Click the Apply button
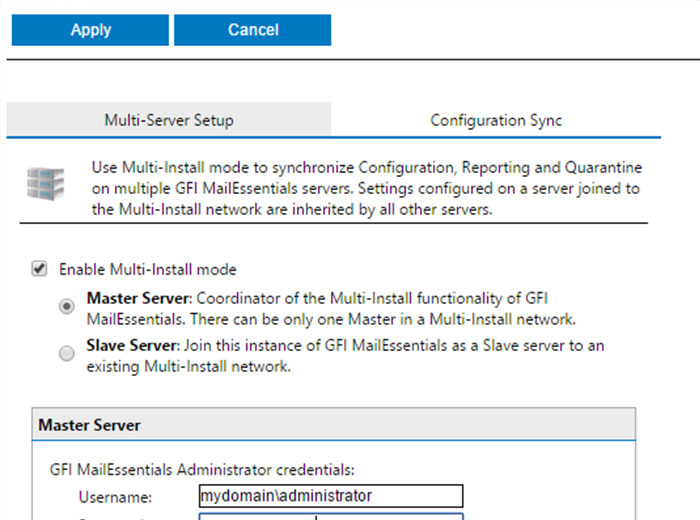The image size is (700, 520). point(90,30)
